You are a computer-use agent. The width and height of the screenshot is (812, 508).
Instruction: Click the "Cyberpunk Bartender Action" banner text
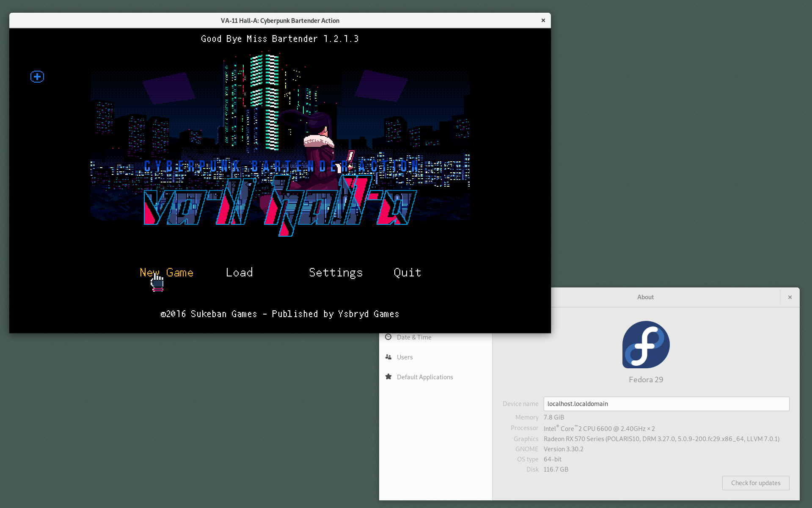281,166
